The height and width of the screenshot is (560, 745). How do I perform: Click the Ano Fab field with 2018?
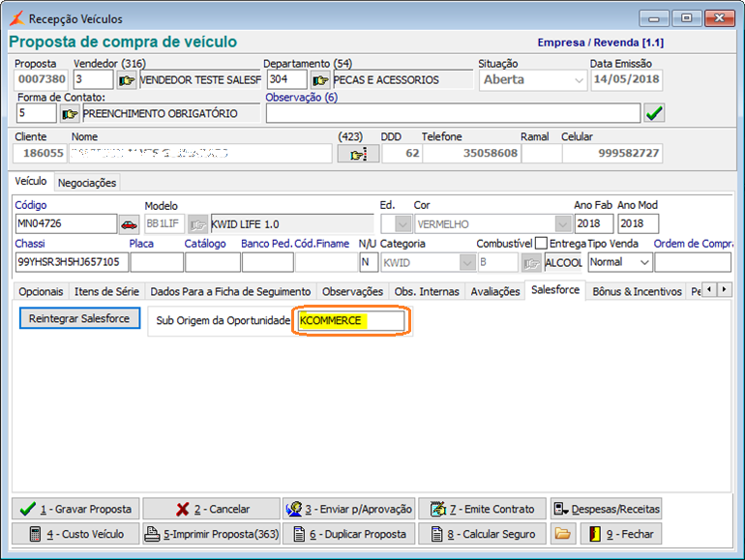(x=593, y=223)
